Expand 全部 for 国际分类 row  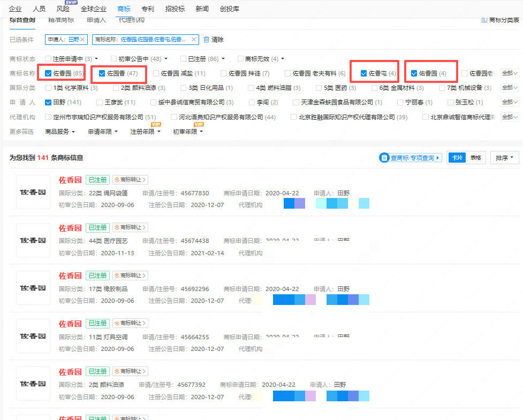tap(509, 88)
